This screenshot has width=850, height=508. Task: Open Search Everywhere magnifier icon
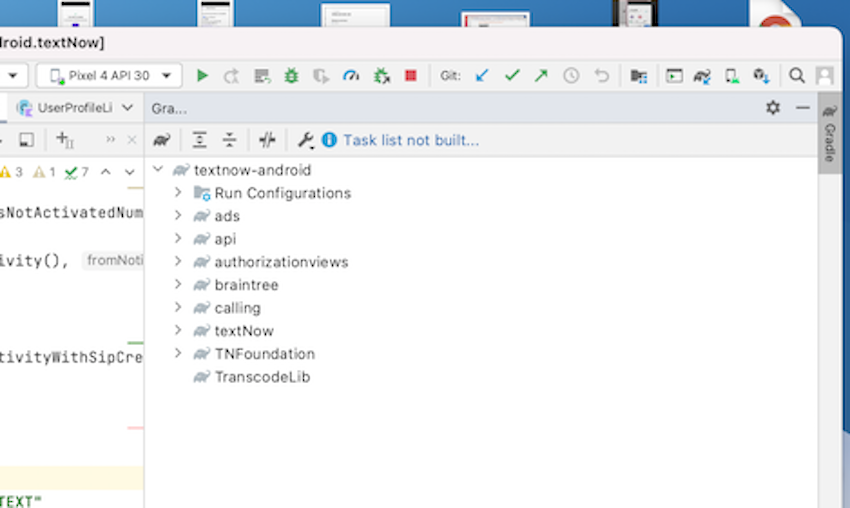pos(796,75)
